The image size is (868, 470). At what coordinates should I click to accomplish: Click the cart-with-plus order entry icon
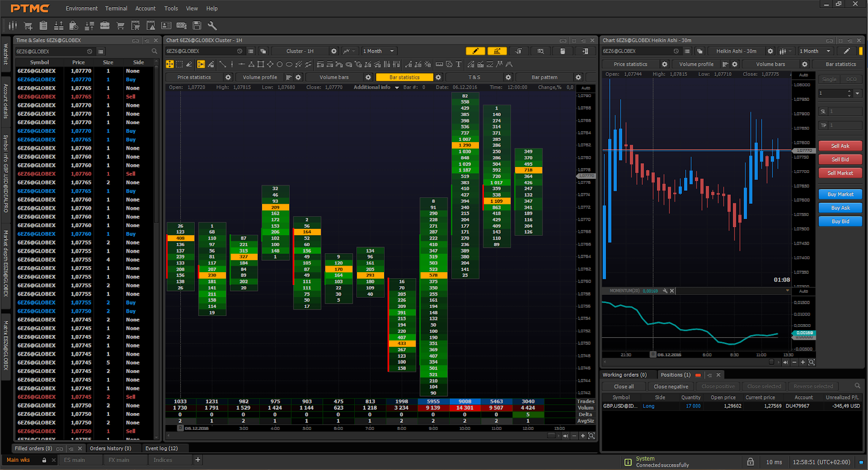tap(28, 25)
